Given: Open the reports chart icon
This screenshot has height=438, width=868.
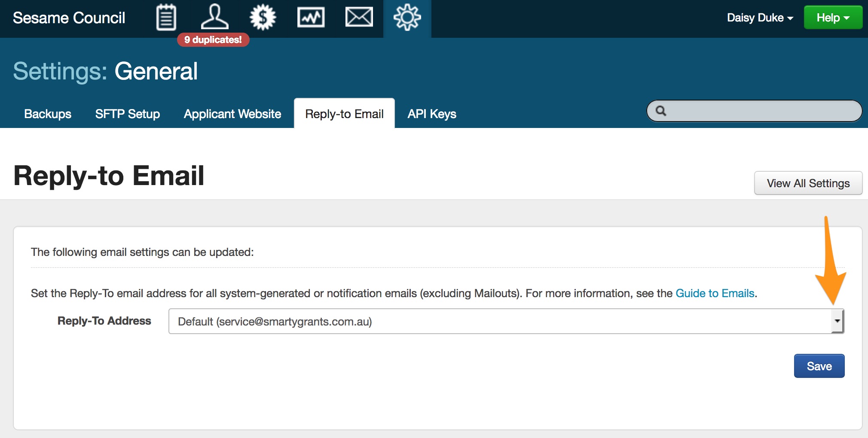Looking at the screenshot, I should coord(311,18).
